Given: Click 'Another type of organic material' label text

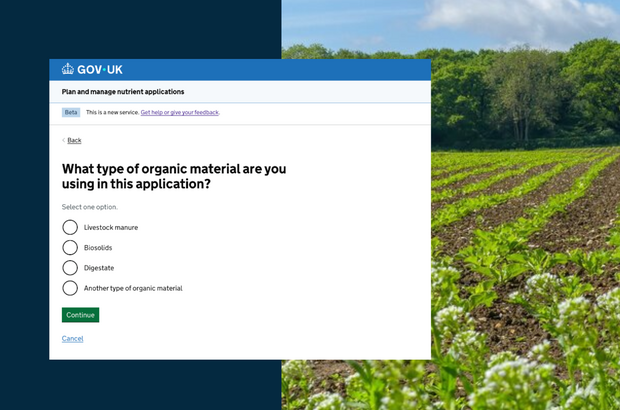Looking at the screenshot, I should click(x=133, y=288).
